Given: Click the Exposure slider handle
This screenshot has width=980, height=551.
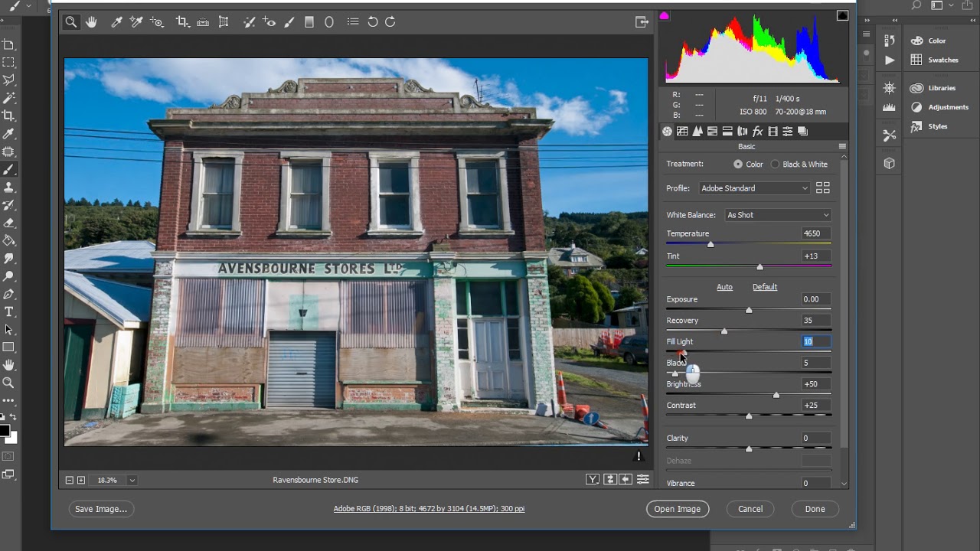Looking at the screenshot, I should point(749,310).
